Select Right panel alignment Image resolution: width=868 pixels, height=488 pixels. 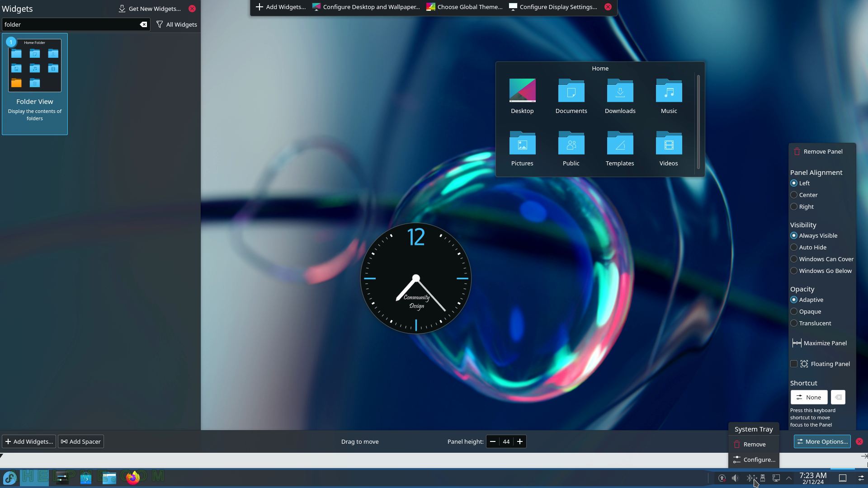(802, 206)
